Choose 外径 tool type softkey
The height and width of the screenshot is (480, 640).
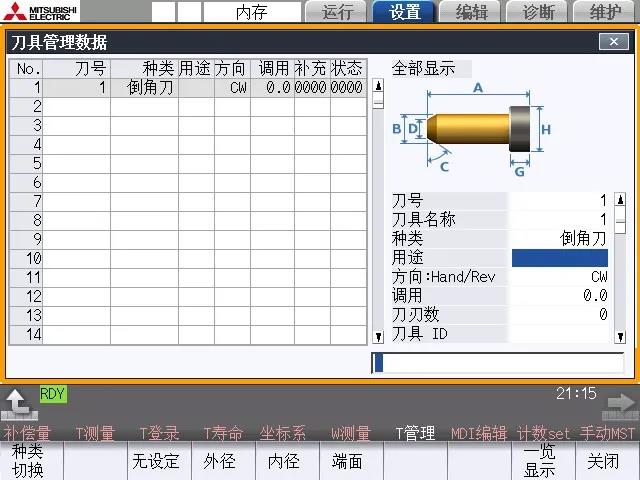(220, 461)
